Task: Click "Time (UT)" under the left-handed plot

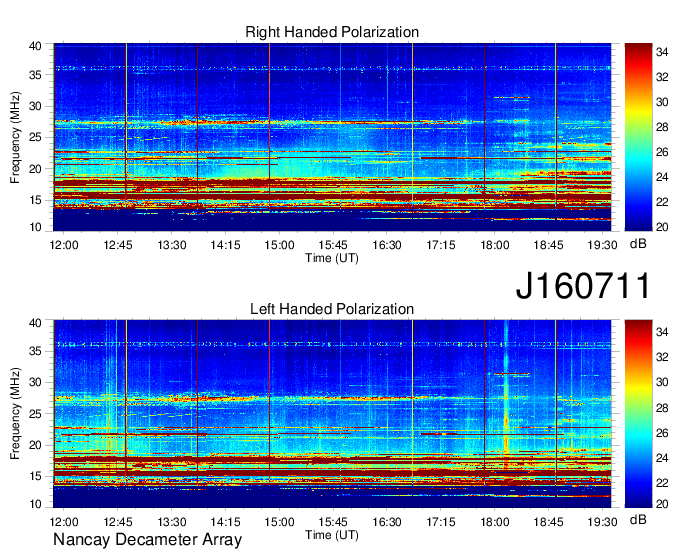Action: pos(332,535)
